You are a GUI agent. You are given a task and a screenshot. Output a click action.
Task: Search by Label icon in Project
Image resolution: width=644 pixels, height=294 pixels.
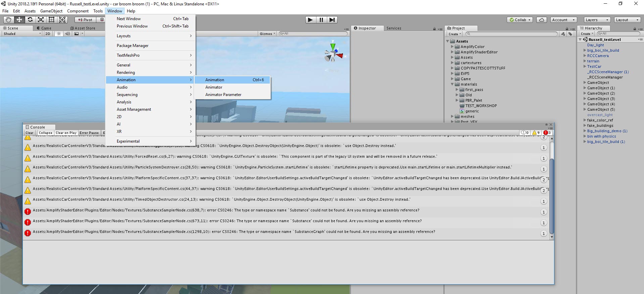pyautogui.click(x=571, y=34)
